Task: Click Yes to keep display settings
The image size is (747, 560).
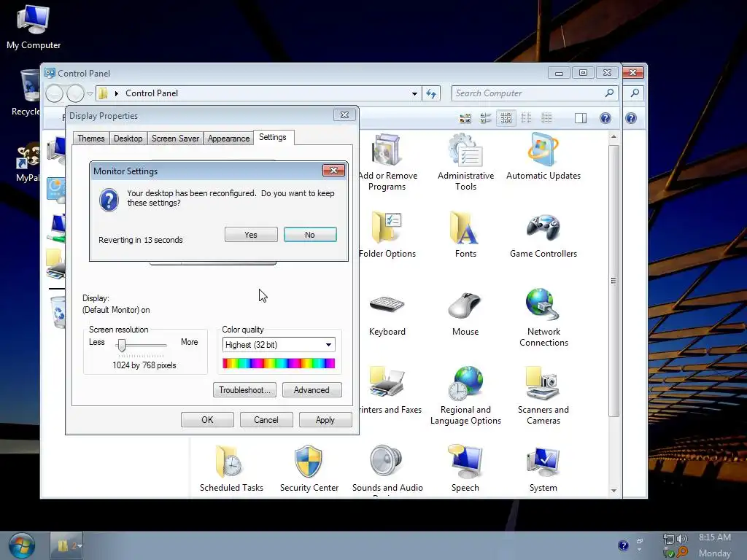Action: (251, 235)
